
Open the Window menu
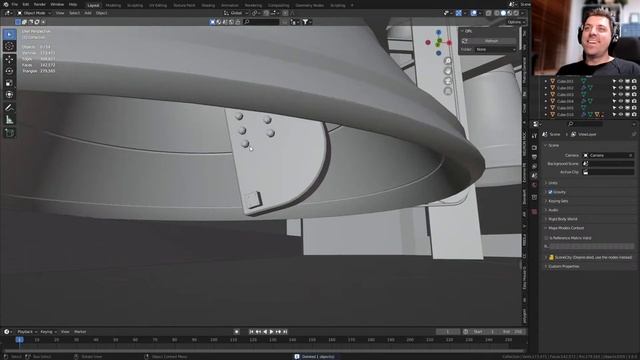57,4
